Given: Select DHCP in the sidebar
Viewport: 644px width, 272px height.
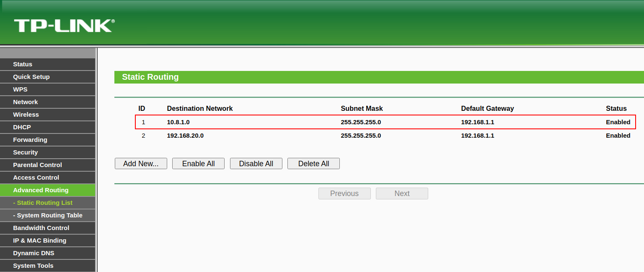Looking at the screenshot, I should (48, 127).
